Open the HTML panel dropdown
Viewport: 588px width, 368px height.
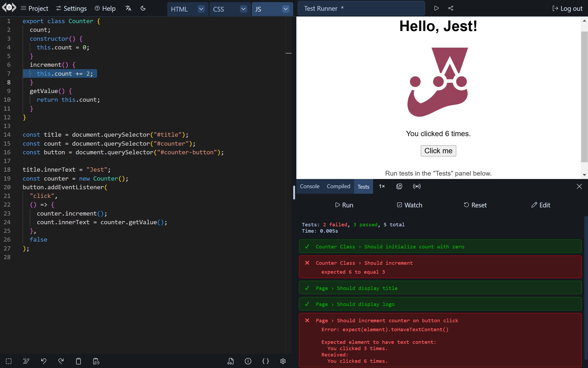click(201, 9)
